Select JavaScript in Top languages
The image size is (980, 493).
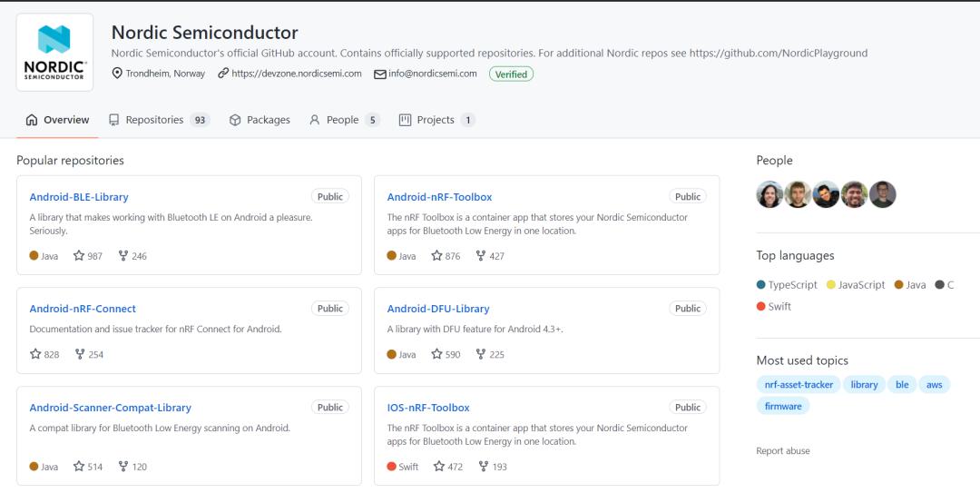[856, 285]
